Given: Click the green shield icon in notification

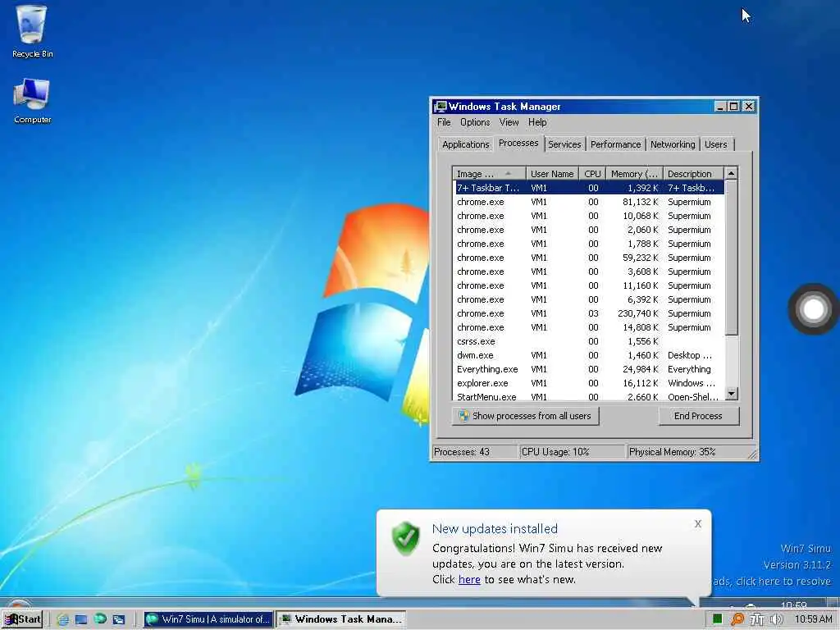Looking at the screenshot, I should coord(405,538).
